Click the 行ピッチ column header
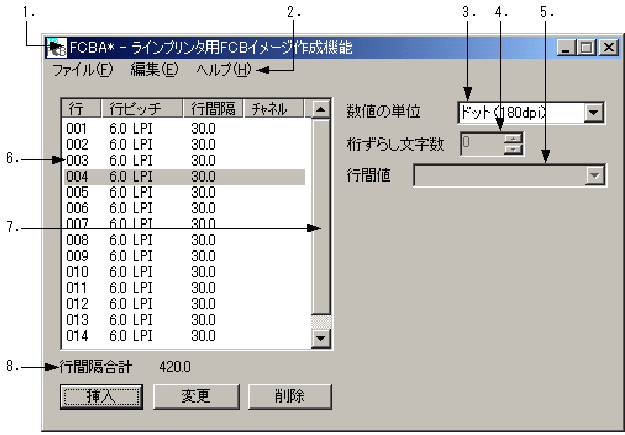625x435 pixels. click(x=142, y=108)
